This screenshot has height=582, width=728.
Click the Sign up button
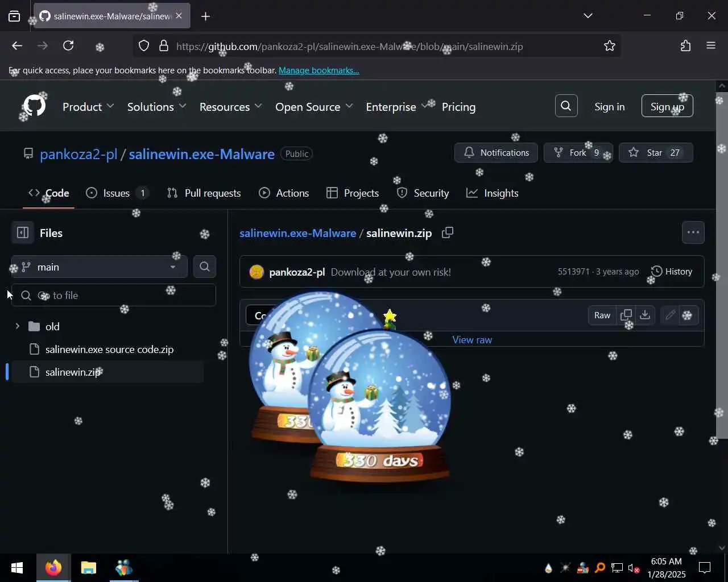[667, 106]
